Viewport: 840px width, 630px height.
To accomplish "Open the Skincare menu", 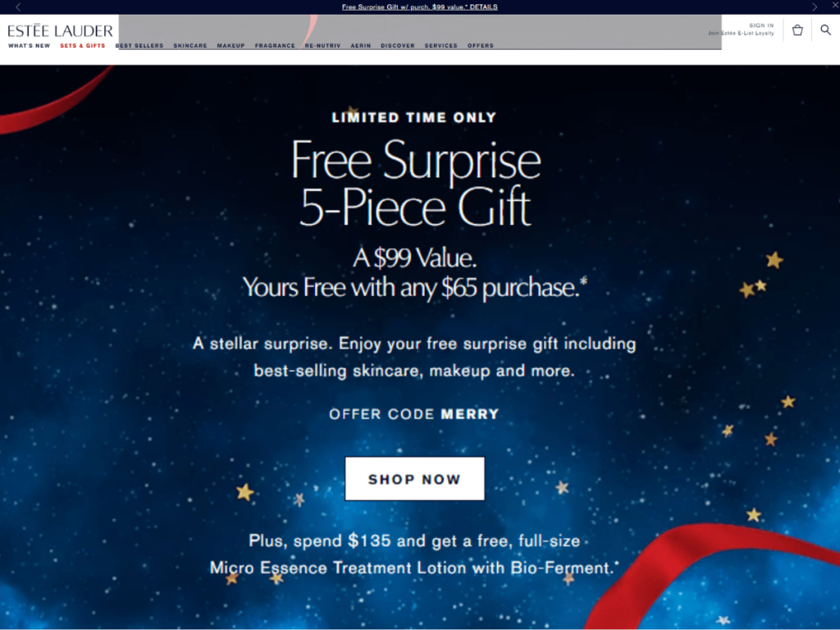I will point(190,46).
